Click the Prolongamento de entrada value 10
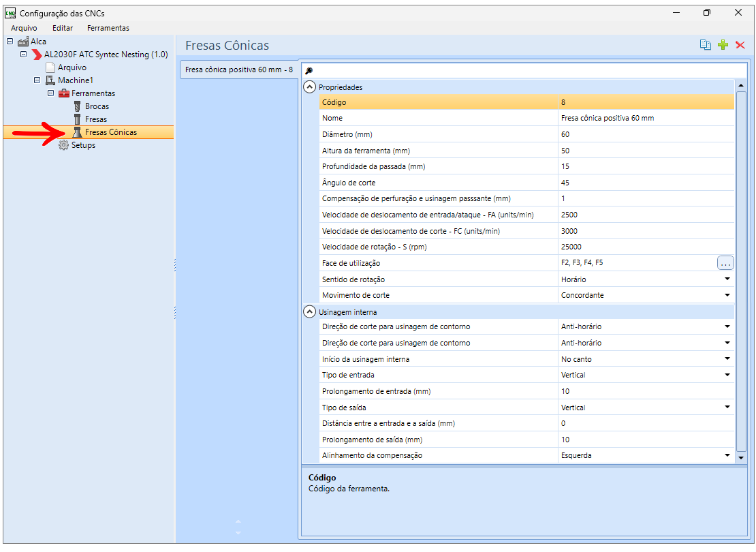 point(646,391)
